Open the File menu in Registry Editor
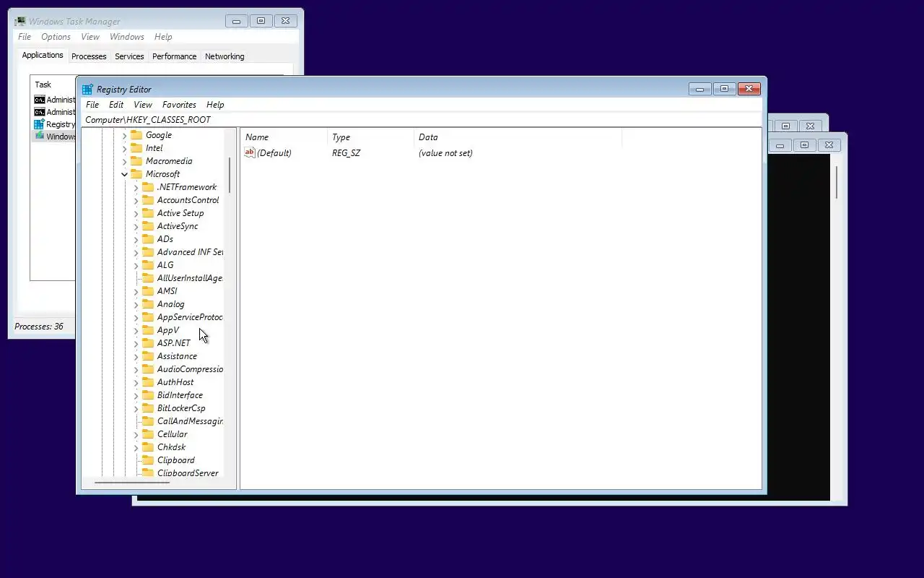Screen dimensions: 924x578 (x=92, y=105)
